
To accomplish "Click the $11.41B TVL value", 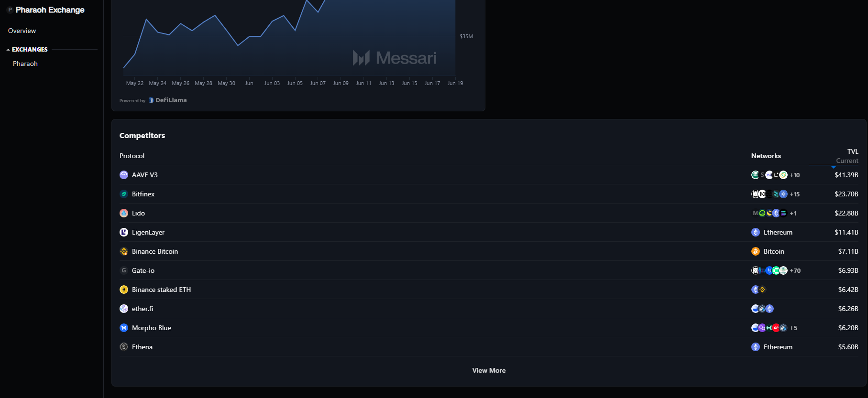I will tap(846, 232).
